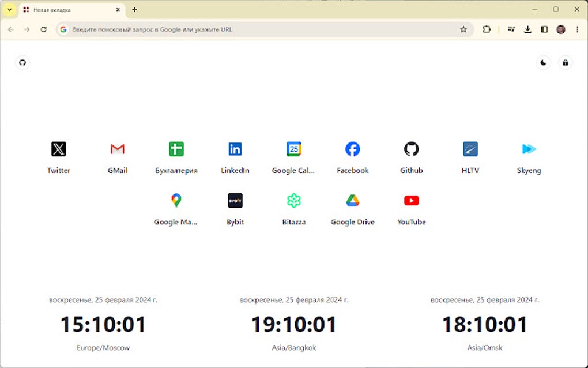This screenshot has height=368, width=588.
Task: Toggle dark mode with the moon icon
Action: [542, 62]
